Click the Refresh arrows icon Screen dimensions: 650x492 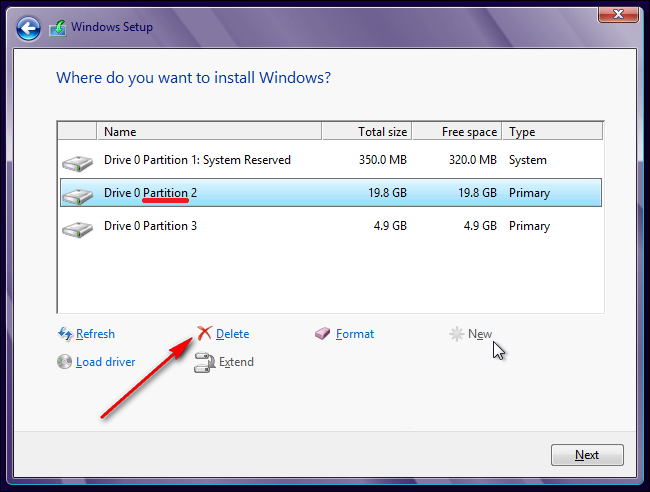[65, 334]
